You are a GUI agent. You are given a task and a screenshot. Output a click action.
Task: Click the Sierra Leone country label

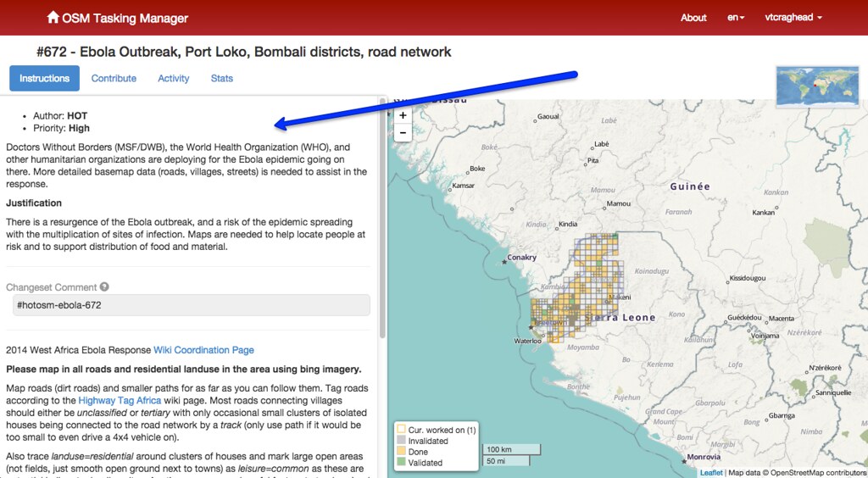tap(620, 318)
